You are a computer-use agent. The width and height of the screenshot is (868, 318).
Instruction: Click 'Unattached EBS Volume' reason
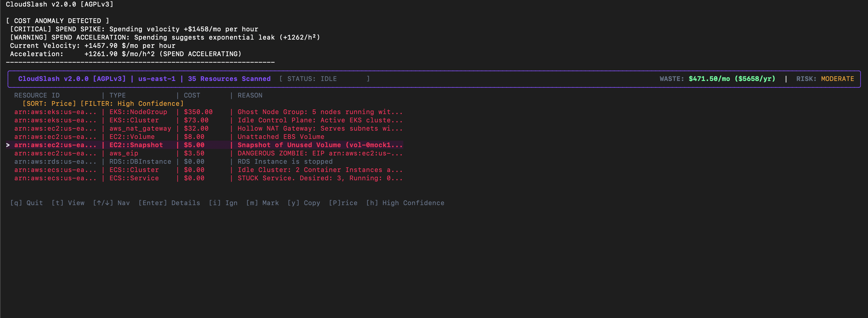click(x=281, y=137)
